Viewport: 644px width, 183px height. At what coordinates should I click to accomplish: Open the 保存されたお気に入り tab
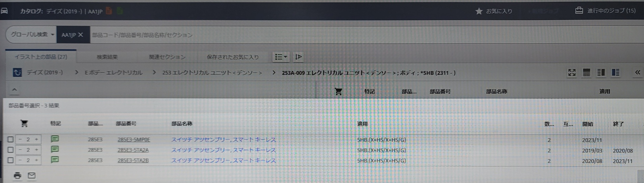233,57
